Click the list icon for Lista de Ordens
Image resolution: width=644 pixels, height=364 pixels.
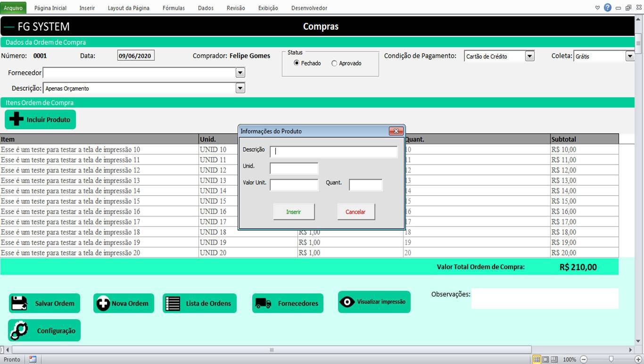tap(173, 303)
